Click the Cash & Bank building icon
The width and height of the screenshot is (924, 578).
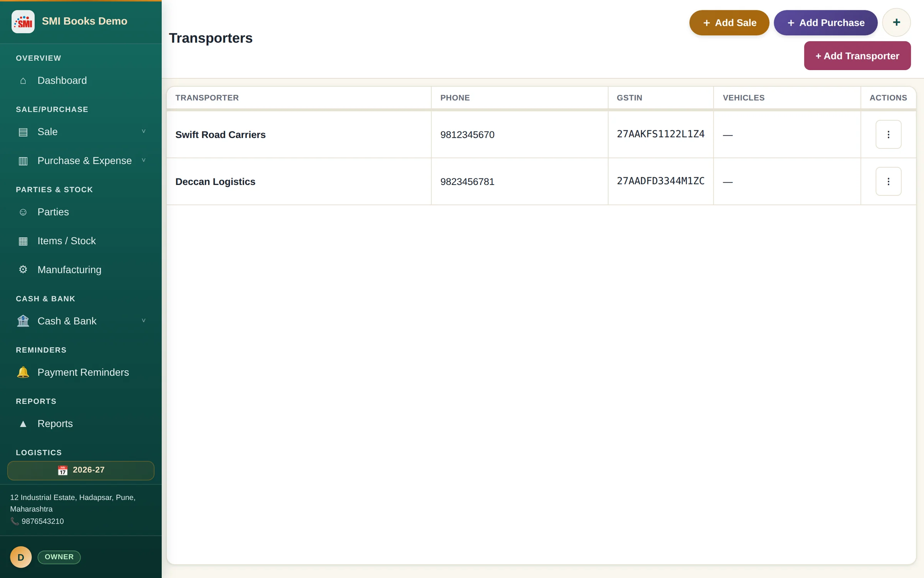pos(23,321)
